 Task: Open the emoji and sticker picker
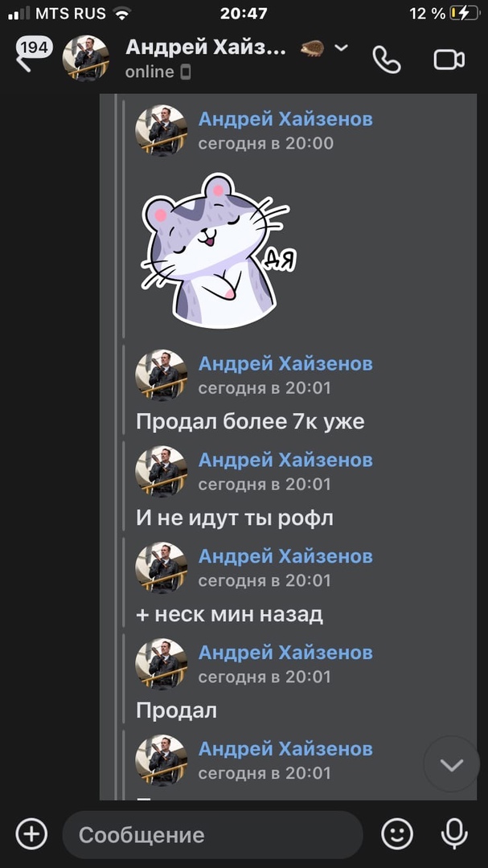397,834
